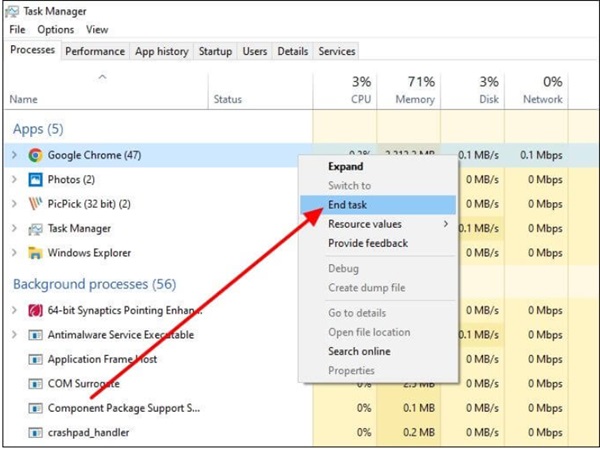
Task: Expand the Task Manager process row
Action: 14,228
